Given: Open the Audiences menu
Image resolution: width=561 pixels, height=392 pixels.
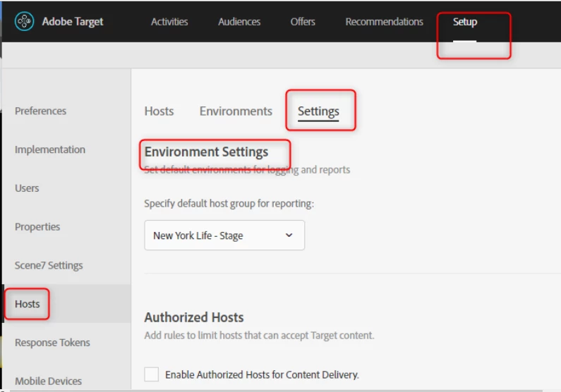Looking at the screenshot, I should coord(239,22).
